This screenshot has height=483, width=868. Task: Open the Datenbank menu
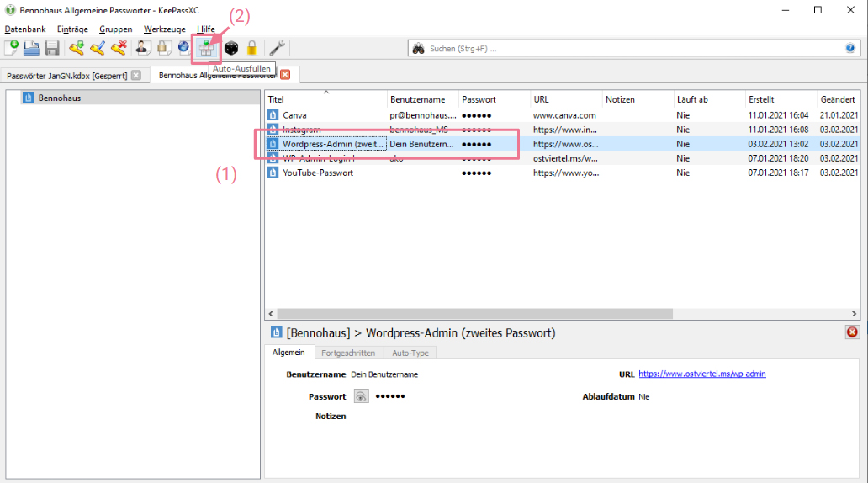click(25, 29)
